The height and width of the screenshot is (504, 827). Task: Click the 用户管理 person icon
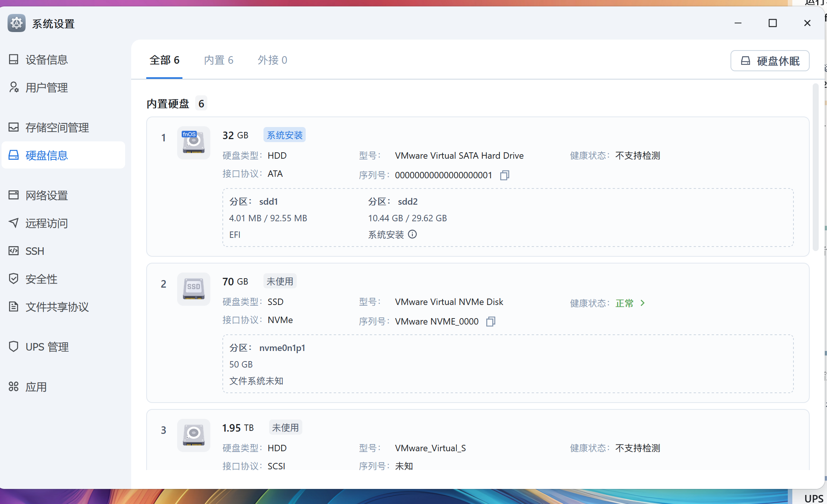point(14,87)
